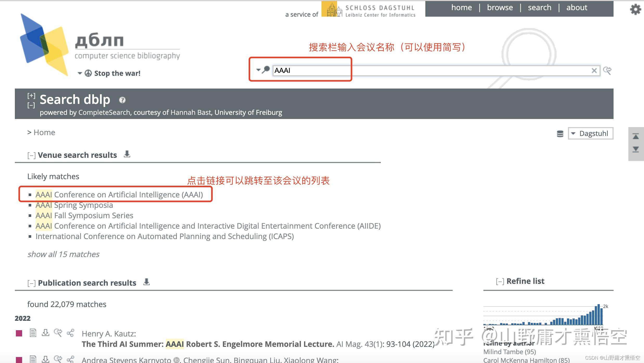Click pink article marker of Kautz entry
The image size is (644, 363).
[19, 333]
